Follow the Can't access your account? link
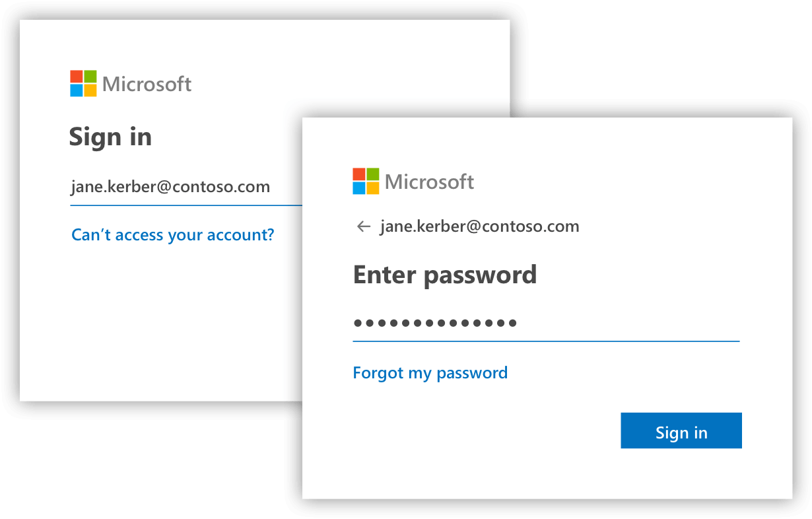This screenshot has height=519, width=812. tap(172, 234)
